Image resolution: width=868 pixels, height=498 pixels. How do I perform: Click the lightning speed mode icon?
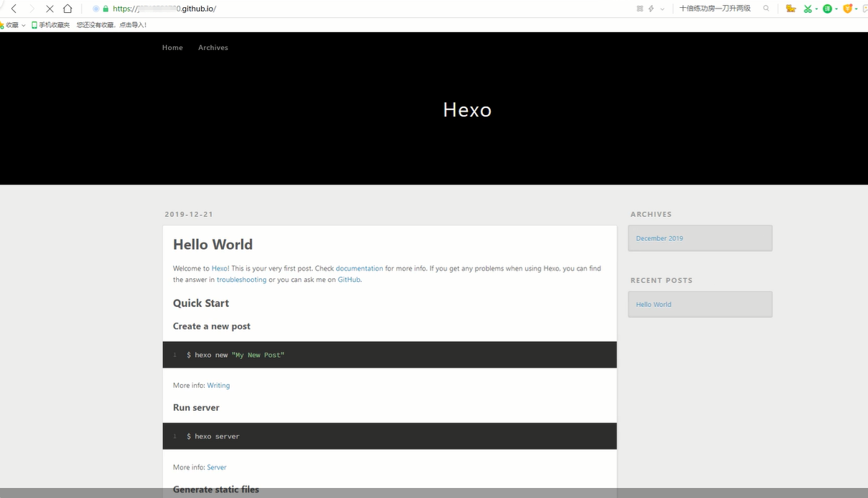[x=651, y=9]
